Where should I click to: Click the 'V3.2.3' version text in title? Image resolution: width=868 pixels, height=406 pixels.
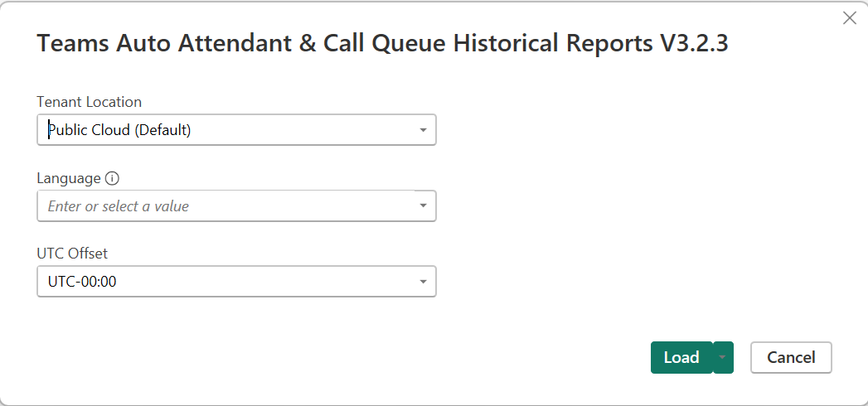(694, 44)
